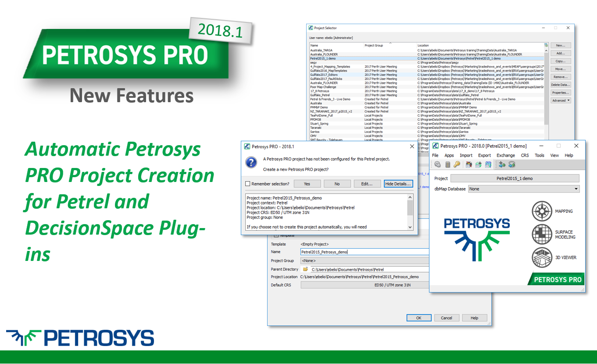Click the column chooser icon in Project Selector header
Screen dimensions: 597x364
click(x=546, y=45)
